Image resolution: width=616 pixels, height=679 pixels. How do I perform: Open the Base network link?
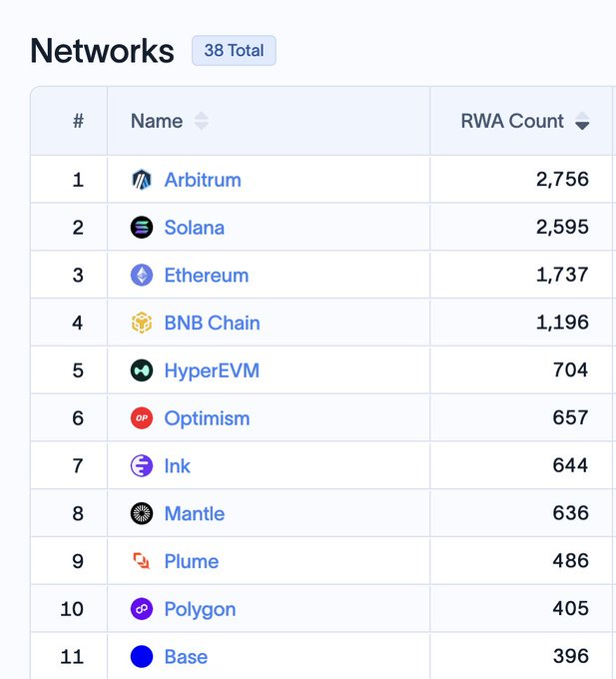[x=186, y=656]
